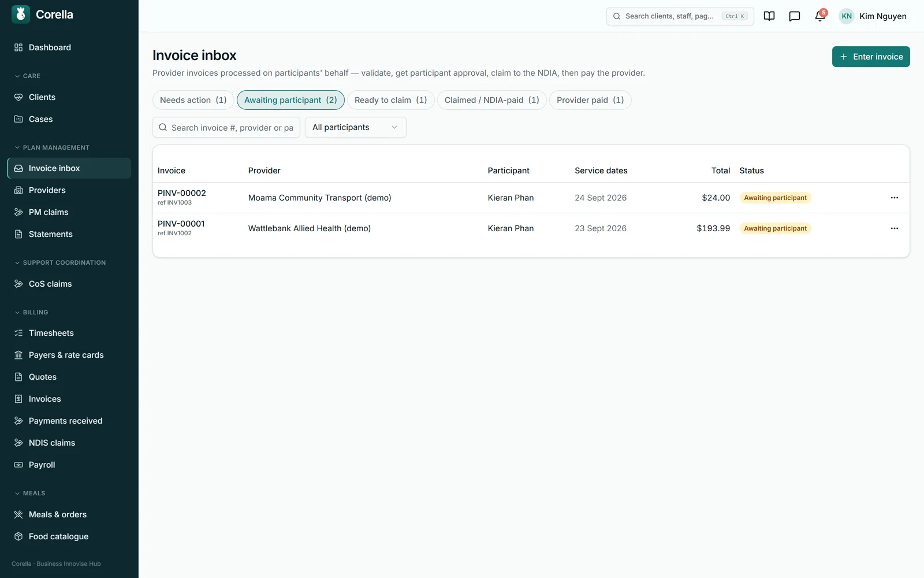Click the Clients heart icon

[x=18, y=97]
